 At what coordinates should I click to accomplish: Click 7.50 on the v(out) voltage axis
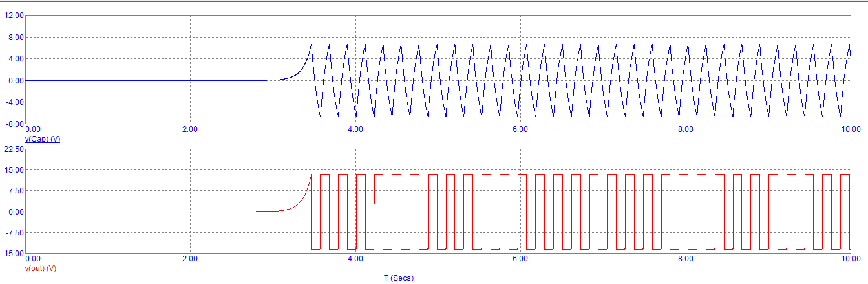pyautogui.click(x=16, y=191)
